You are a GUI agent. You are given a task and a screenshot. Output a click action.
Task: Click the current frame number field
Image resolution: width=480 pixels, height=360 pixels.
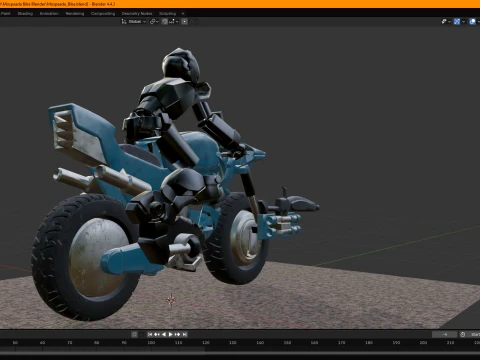[x=445, y=334]
